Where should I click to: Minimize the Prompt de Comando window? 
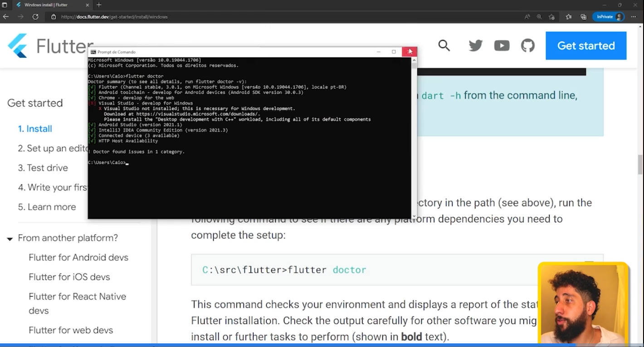click(x=378, y=52)
